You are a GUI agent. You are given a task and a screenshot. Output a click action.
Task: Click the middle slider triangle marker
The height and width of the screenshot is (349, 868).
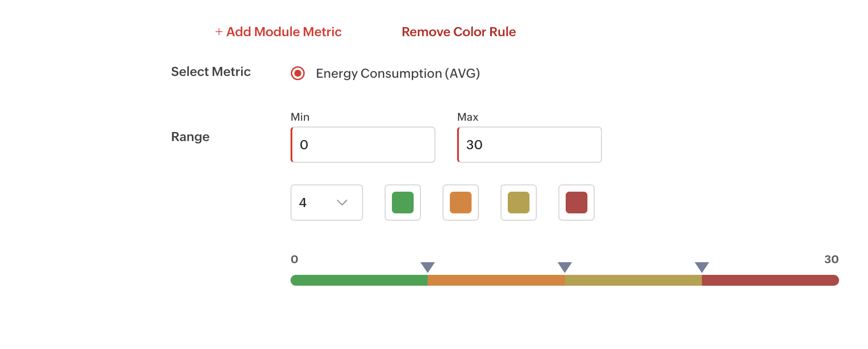[x=565, y=267]
